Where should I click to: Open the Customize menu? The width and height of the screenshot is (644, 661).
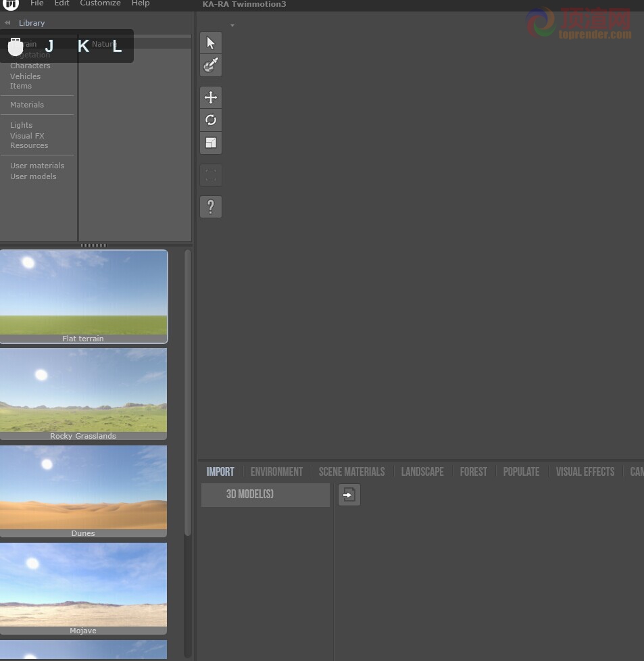(x=100, y=3)
